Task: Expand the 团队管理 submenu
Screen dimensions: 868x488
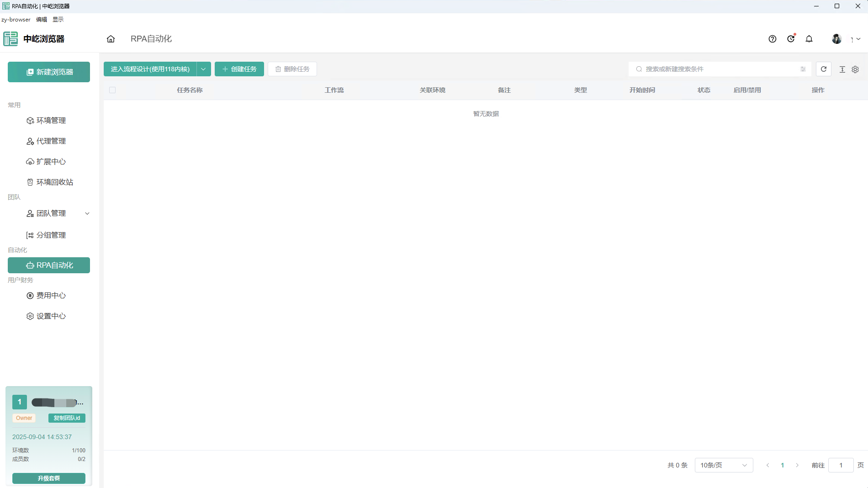Action: pos(87,213)
